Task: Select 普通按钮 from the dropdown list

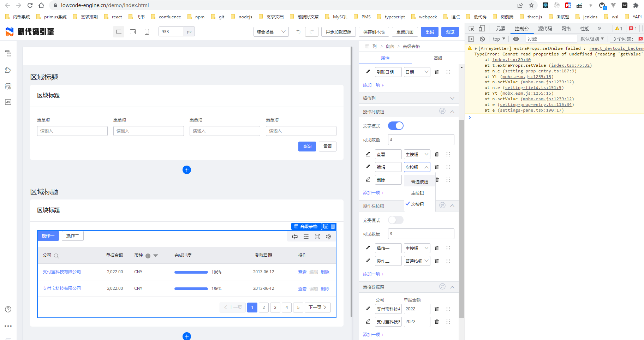Action: 419,181
